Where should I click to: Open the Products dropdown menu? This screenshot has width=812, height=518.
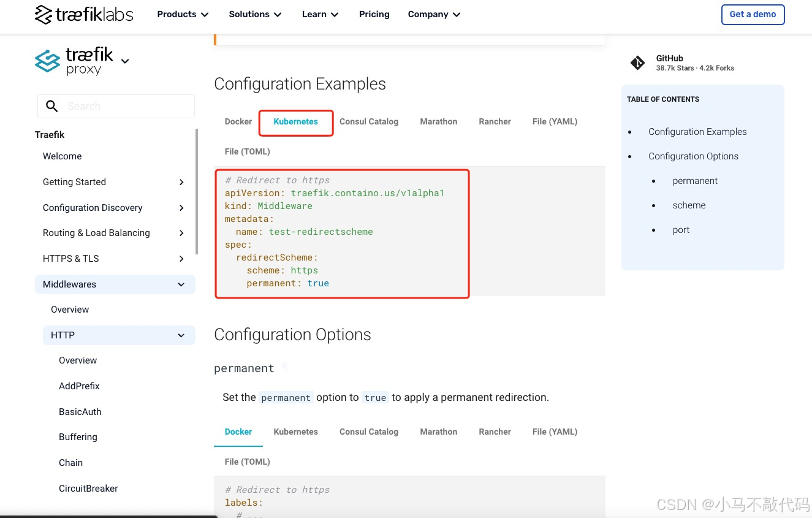click(183, 14)
